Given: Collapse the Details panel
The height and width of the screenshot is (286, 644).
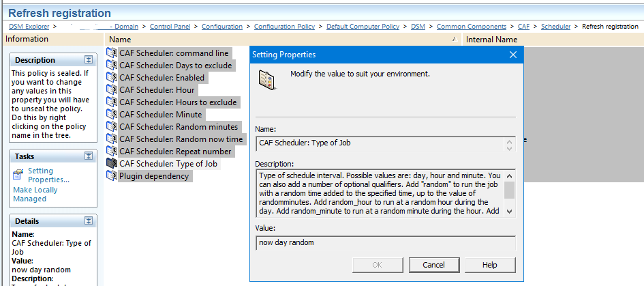Looking at the screenshot, I should tap(88, 221).
